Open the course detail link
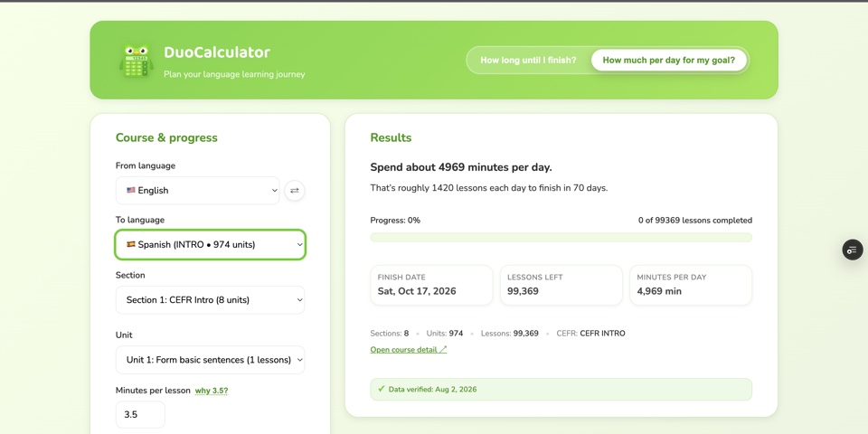Image resolution: width=868 pixels, height=434 pixels. pyautogui.click(x=409, y=350)
